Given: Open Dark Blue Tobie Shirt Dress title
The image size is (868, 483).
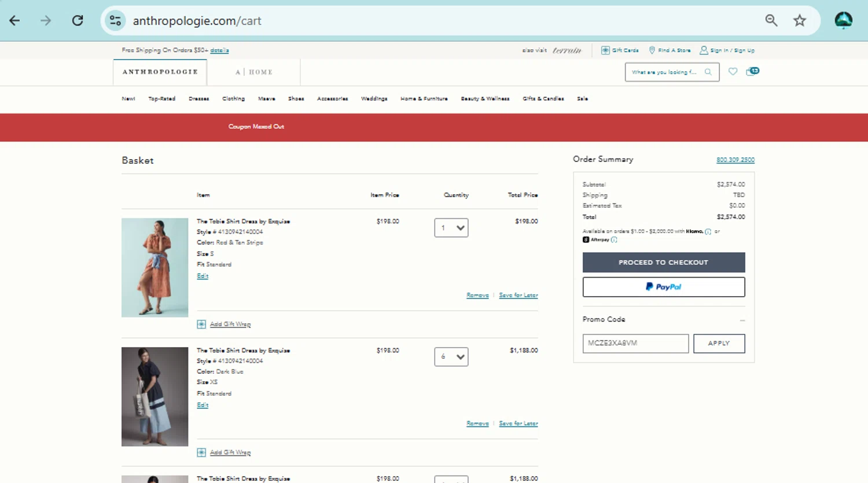Looking at the screenshot, I should point(243,351).
